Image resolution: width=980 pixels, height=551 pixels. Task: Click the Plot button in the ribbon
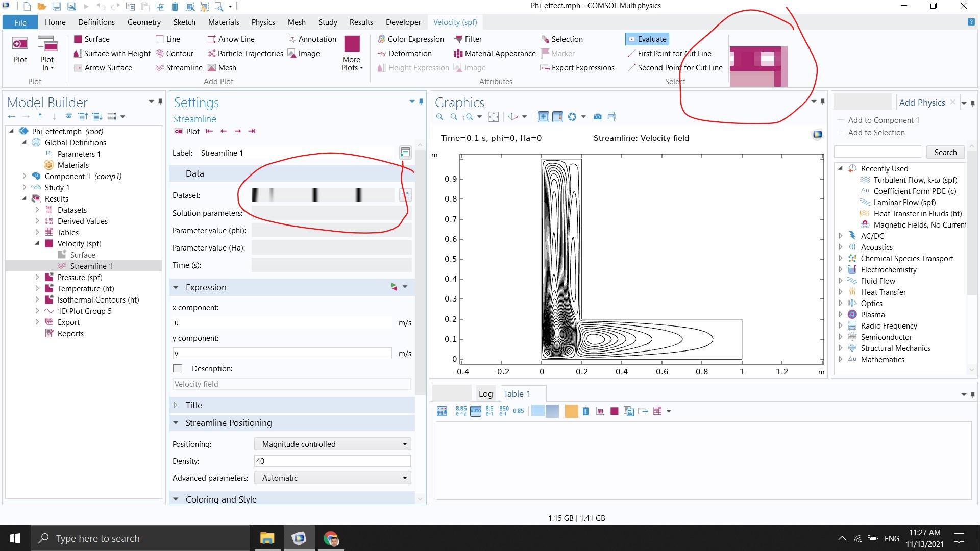click(x=20, y=50)
